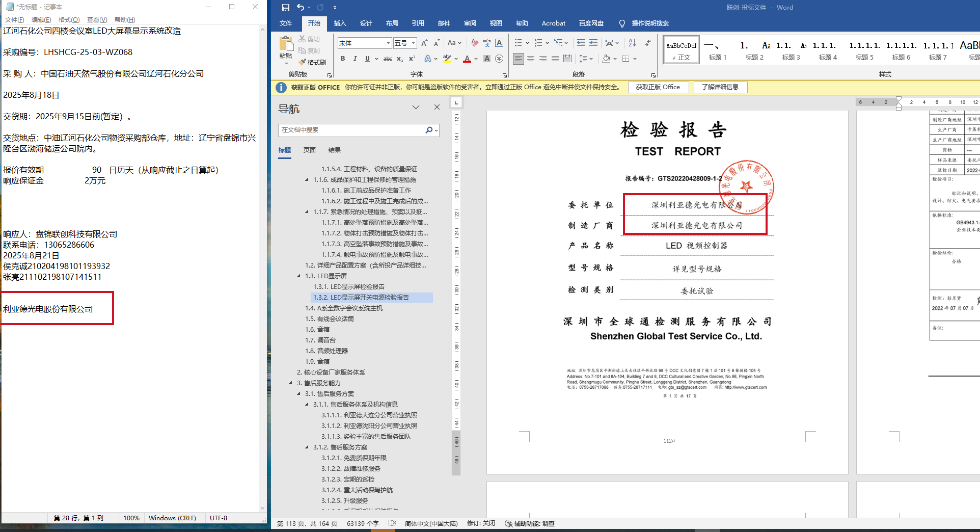
Task: Open the 审阅 ribbon tab
Action: coord(470,23)
